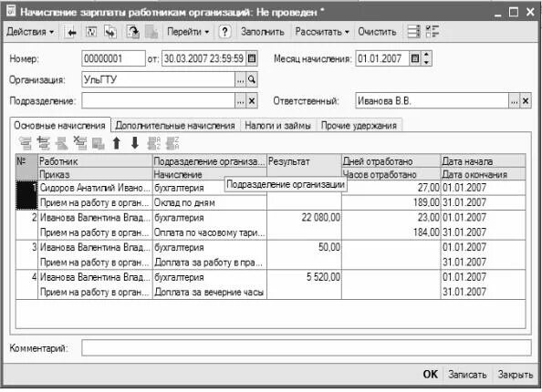Screen dimensions: 542x392
Task: Open Подразделение selection ellipsis button
Action: [241, 101]
